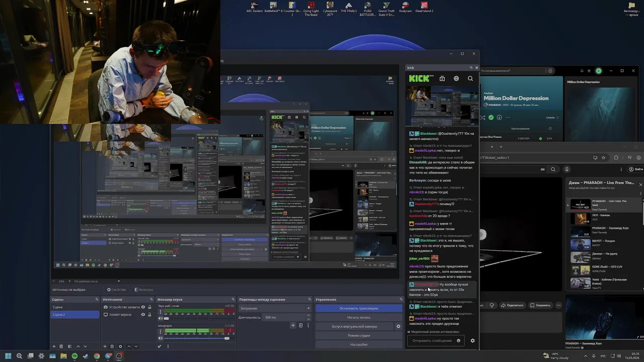The image size is (644, 362).
Task: Open Kick chat search magnifier icon
Action: tap(470, 78)
